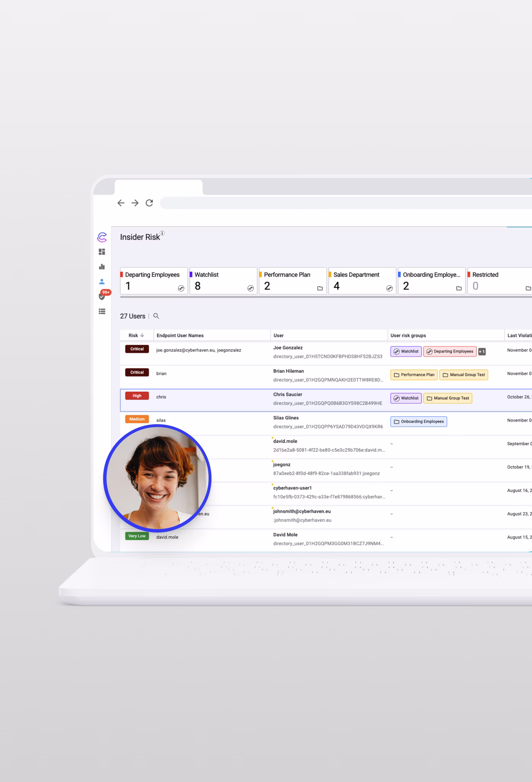This screenshot has width=532, height=782.
Task: Open the shield icon with 99+ badge
Action: click(x=103, y=296)
